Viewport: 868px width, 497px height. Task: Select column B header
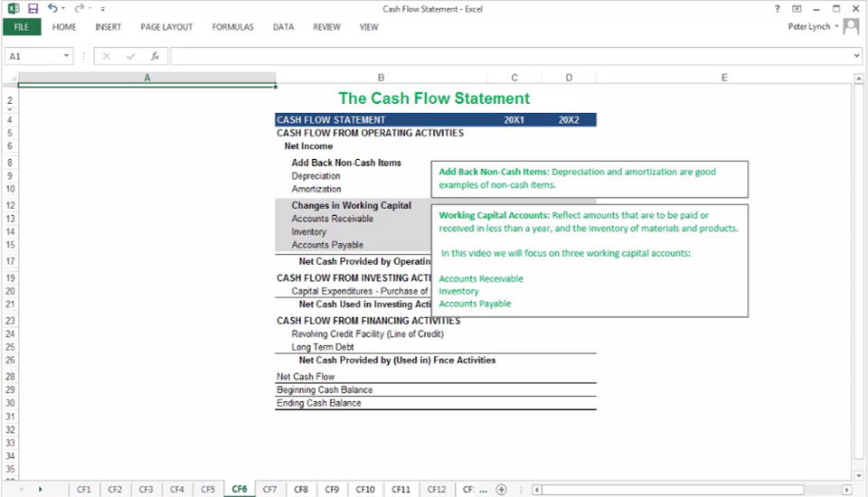point(381,78)
